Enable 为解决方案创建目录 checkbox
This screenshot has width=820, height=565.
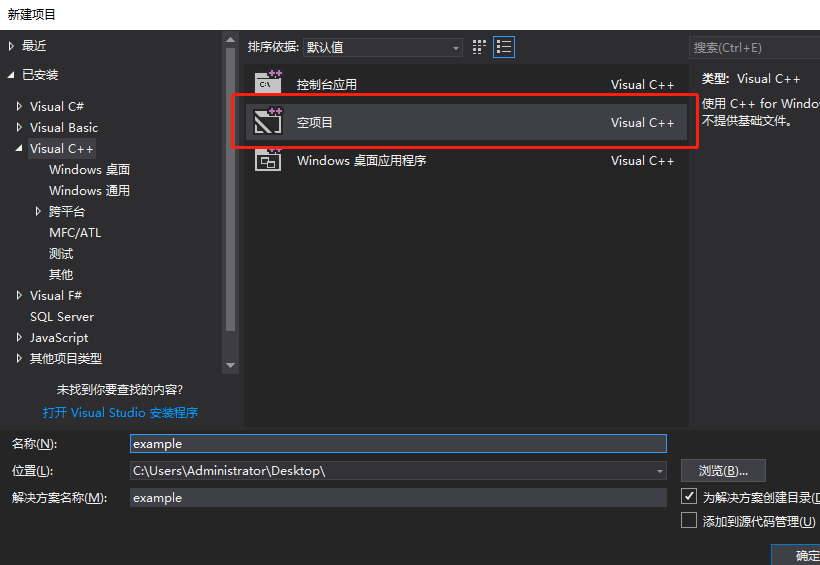click(689, 496)
